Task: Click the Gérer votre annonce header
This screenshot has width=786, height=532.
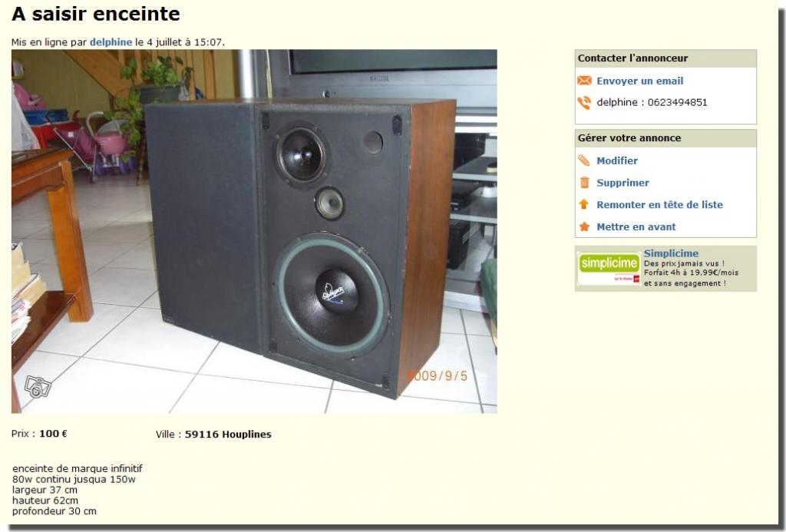Action: [629, 138]
